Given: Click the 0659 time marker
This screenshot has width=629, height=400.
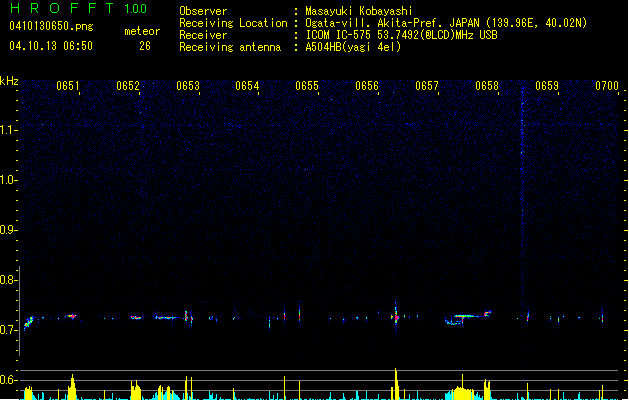Looking at the screenshot, I should point(547,86).
